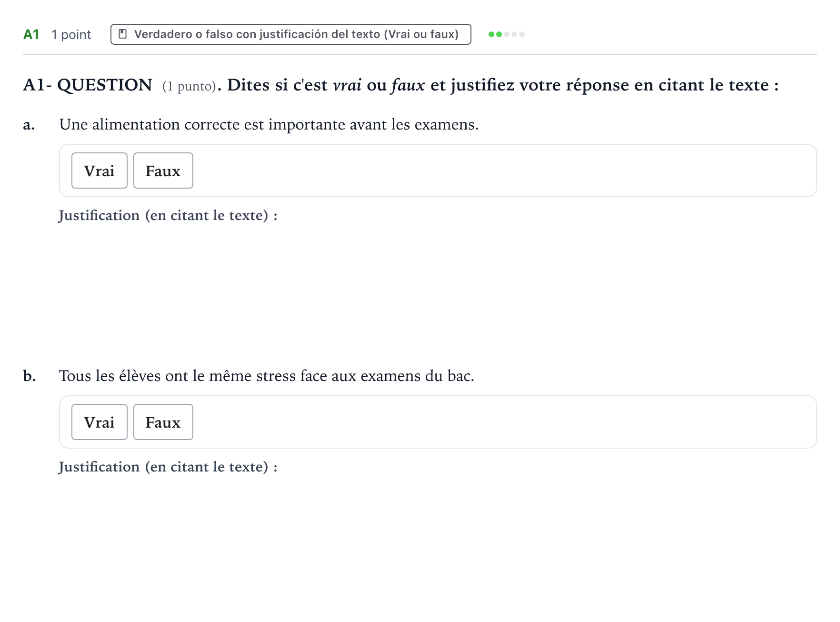Select Faux for statement b
The width and height of the screenshot is (840, 622).
pyautogui.click(x=163, y=422)
